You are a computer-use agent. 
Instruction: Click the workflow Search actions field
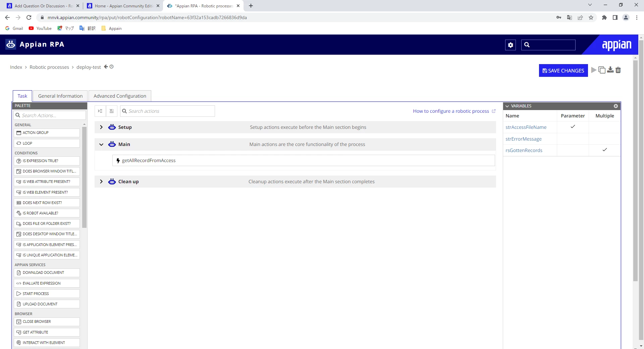coord(167,111)
